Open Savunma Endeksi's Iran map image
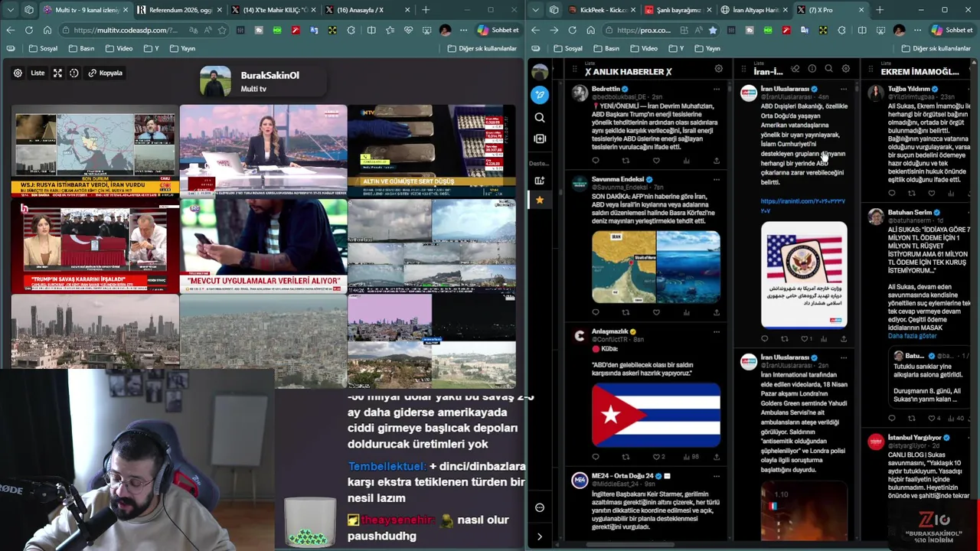This screenshot has height=551, width=980. tap(624, 267)
